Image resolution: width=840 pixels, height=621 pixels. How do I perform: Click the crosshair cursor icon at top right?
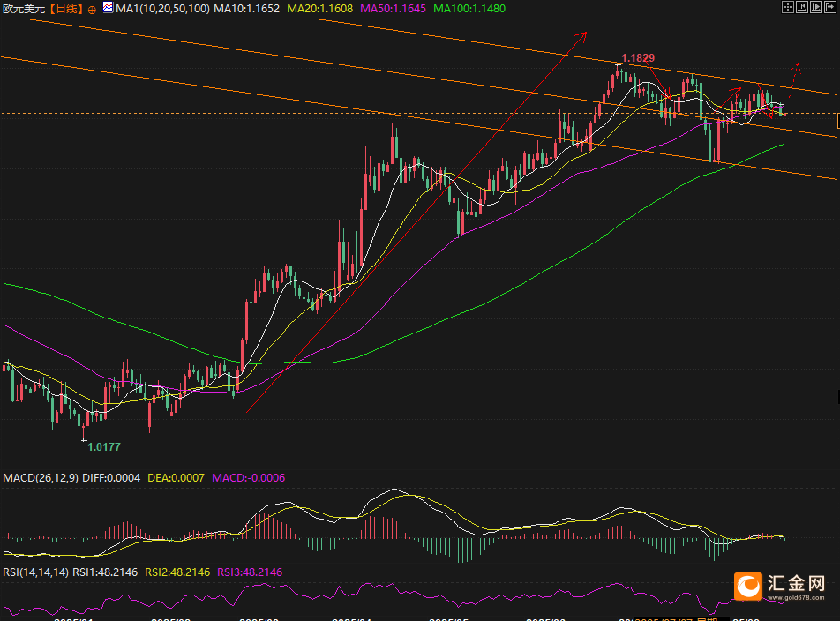coord(788,7)
